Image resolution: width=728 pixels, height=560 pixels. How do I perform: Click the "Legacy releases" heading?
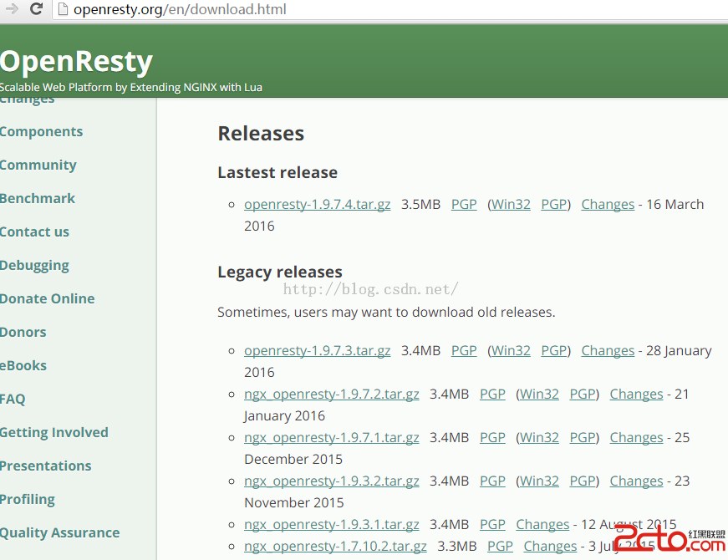[x=280, y=272]
